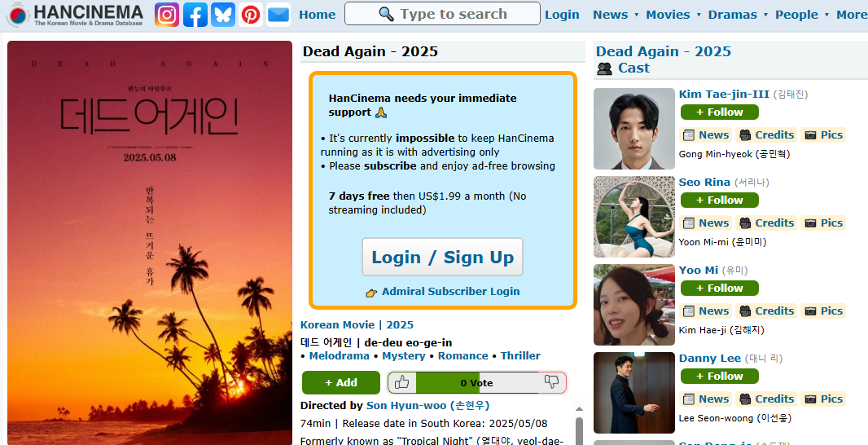Follow Yoo Mi
This screenshot has width=868, height=445.
tap(720, 289)
